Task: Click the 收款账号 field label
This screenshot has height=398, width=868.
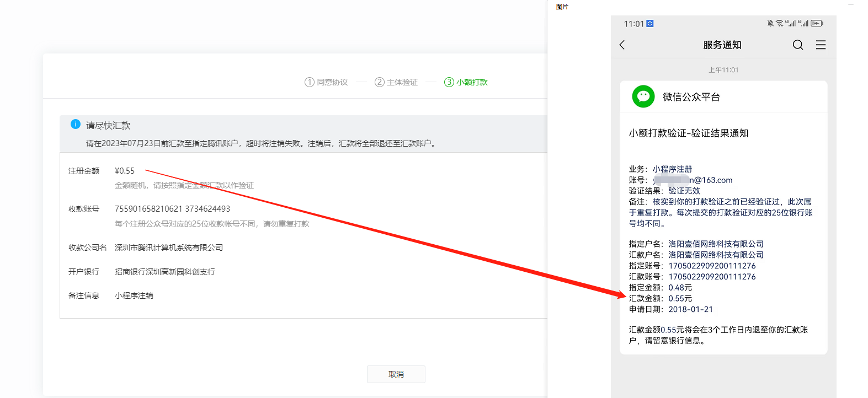Action: 84,209
